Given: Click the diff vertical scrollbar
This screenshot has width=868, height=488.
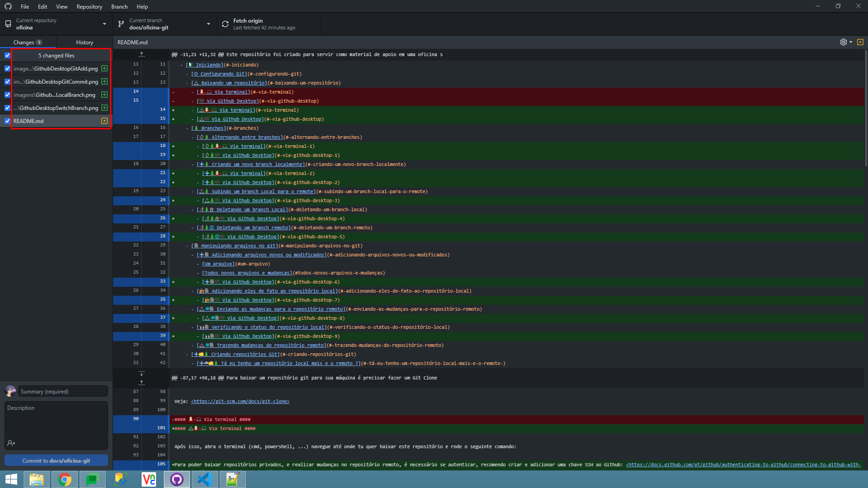Looking at the screenshot, I should pyautogui.click(x=866, y=109).
